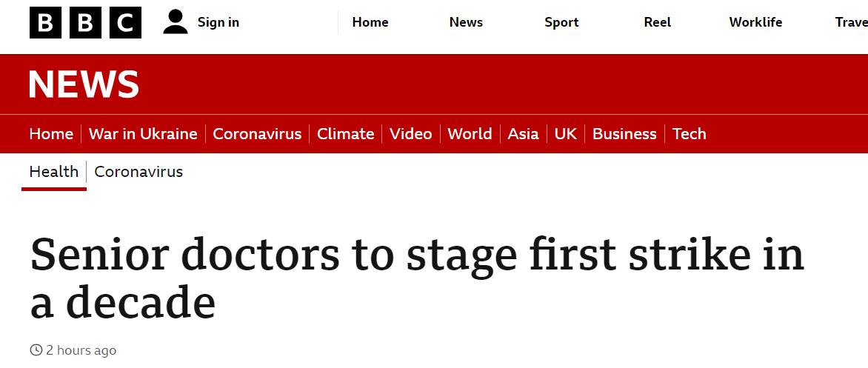Click the clock icon beside timestamp
This screenshot has width=868, height=368.
tap(36, 350)
